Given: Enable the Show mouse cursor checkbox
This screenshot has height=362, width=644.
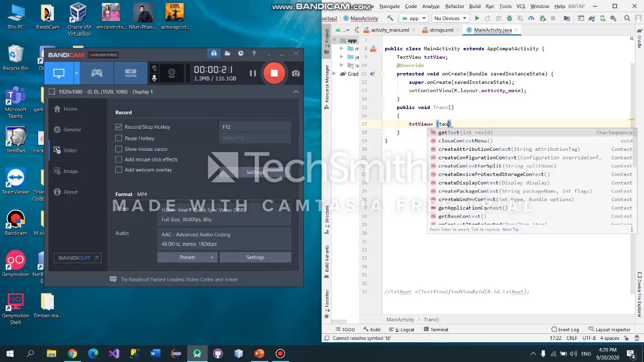Looking at the screenshot, I should pyautogui.click(x=119, y=149).
